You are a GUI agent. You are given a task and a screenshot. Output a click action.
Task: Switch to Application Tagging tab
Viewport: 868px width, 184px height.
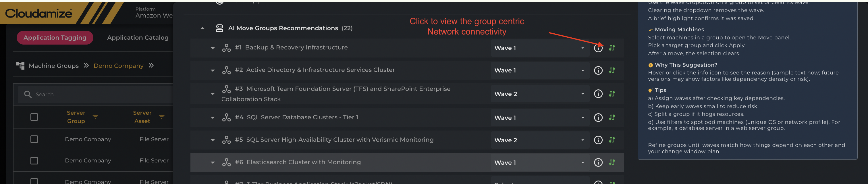(55, 38)
